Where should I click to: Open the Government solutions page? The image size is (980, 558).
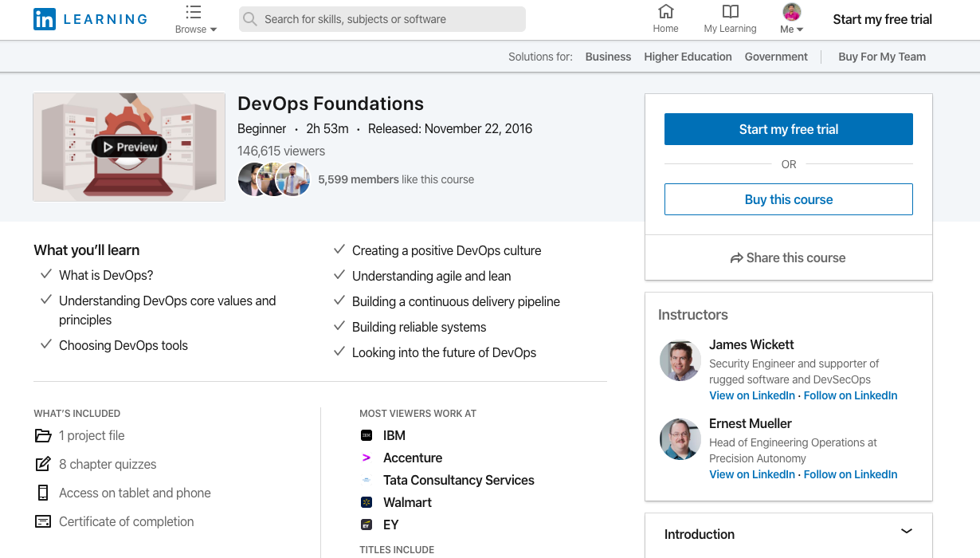coord(776,57)
